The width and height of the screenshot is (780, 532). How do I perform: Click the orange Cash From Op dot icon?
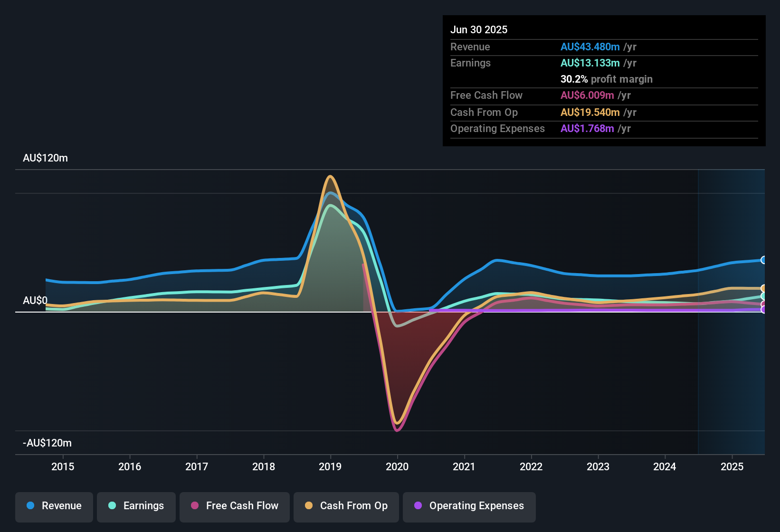pyautogui.click(x=309, y=506)
